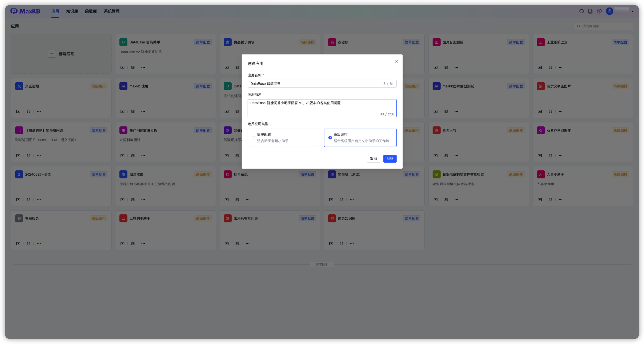Switch to the 系统管理 section
The height and width of the screenshot is (344, 644).
(x=112, y=11)
